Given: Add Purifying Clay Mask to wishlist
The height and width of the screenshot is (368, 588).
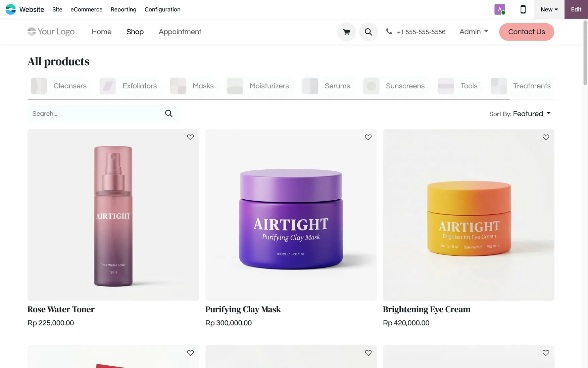Looking at the screenshot, I should [368, 137].
